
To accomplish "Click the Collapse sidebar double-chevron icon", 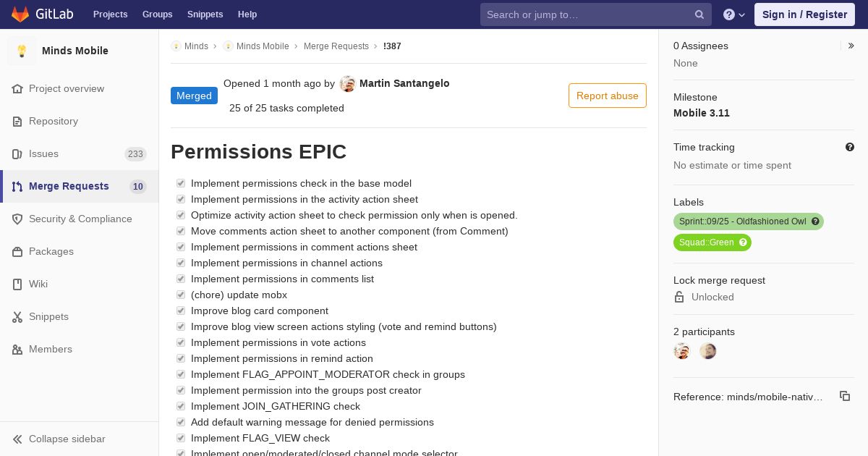I will 17,439.
